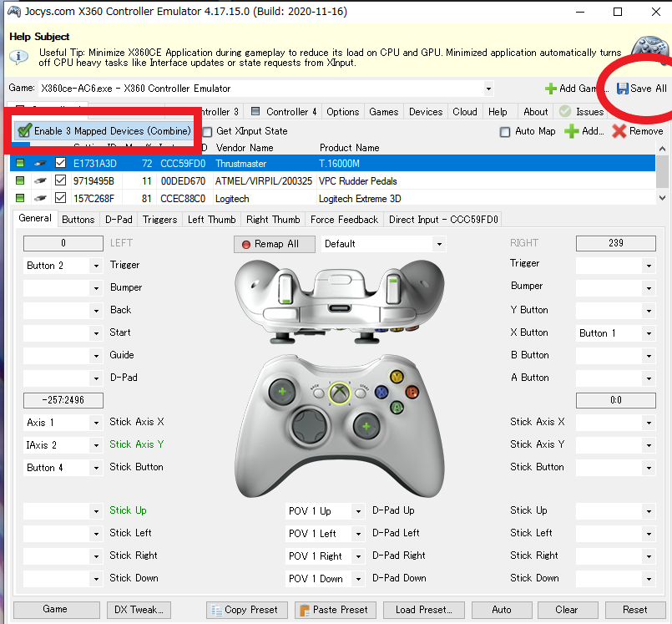The image size is (672, 624).
Task: Click the Y button on controller image
Action: [x=397, y=377]
